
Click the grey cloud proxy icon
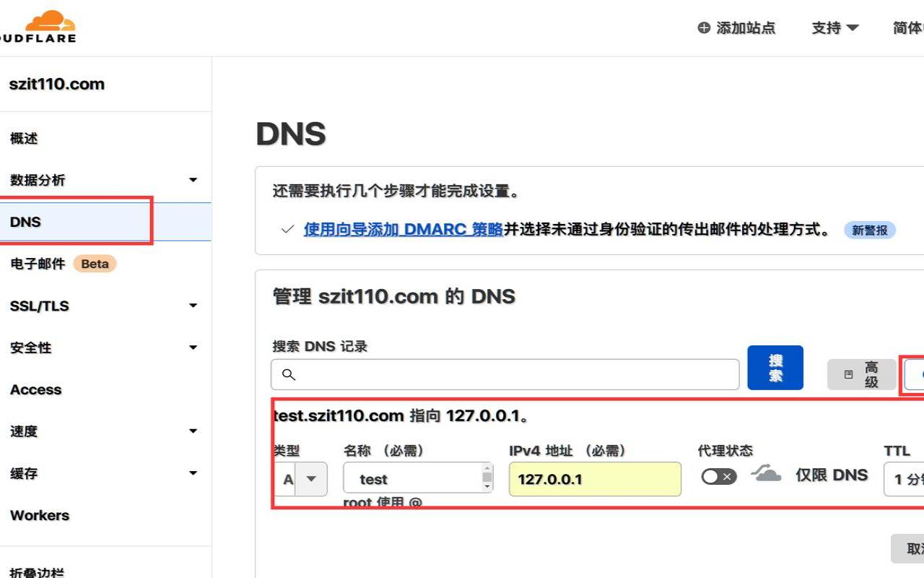coord(766,474)
